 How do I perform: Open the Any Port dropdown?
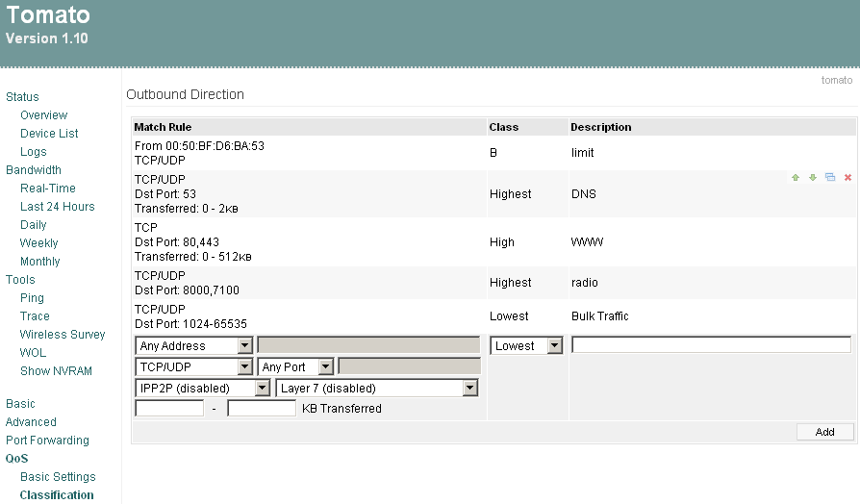click(296, 366)
